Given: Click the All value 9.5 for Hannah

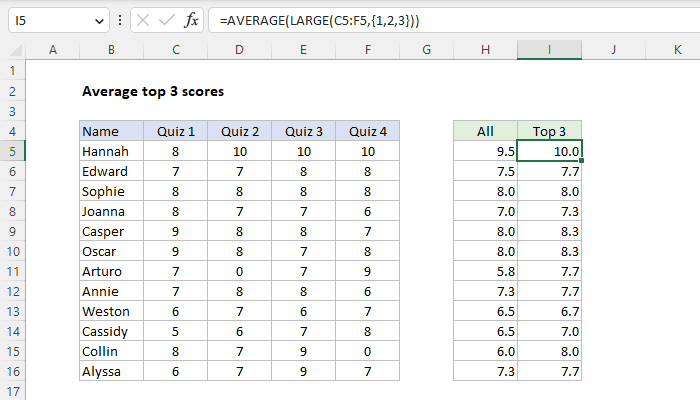Looking at the screenshot, I should click(x=485, y=151).
